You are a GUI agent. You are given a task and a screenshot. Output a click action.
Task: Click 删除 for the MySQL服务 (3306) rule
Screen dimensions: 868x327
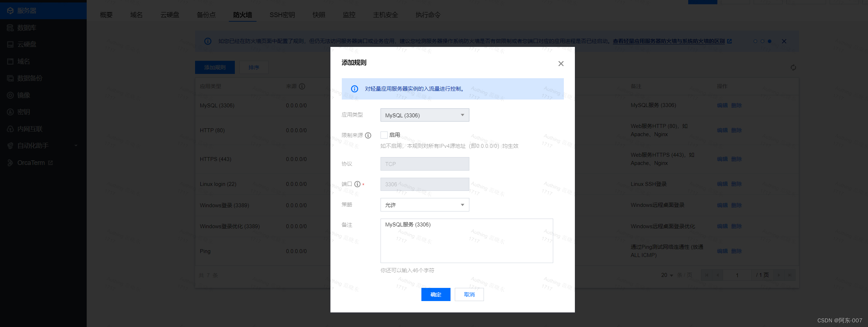(737, 106)
